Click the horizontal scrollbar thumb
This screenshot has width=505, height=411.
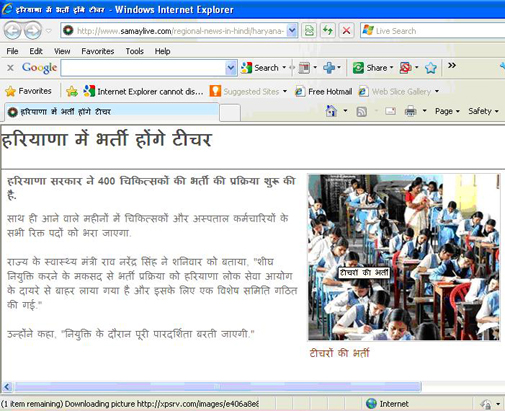(217, 387)
